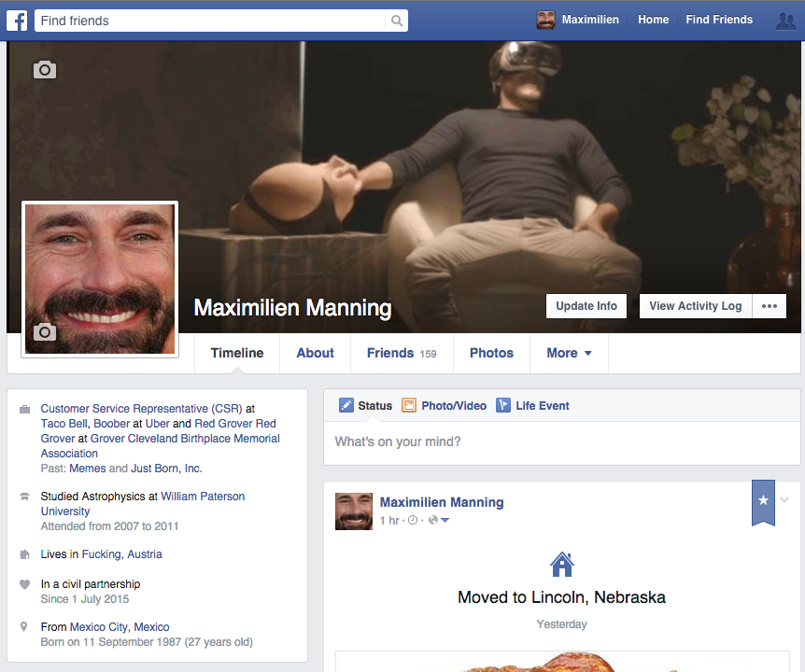Click the 1 hr post timestamp
This screenshot has width=805, height=672.
pyautogui.click(x=389, y=520)
